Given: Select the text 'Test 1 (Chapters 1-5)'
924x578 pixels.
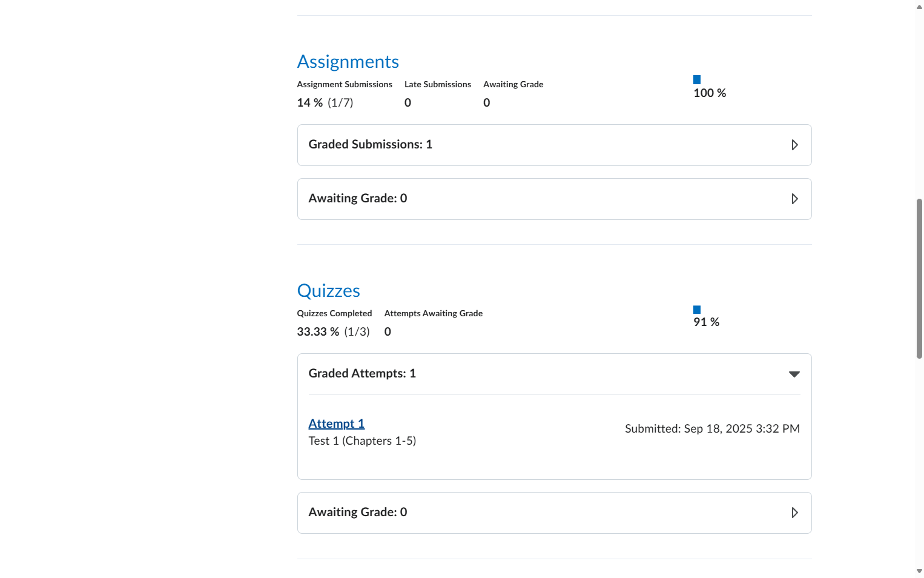Looking at the screenshot, I should coord(362,441).
